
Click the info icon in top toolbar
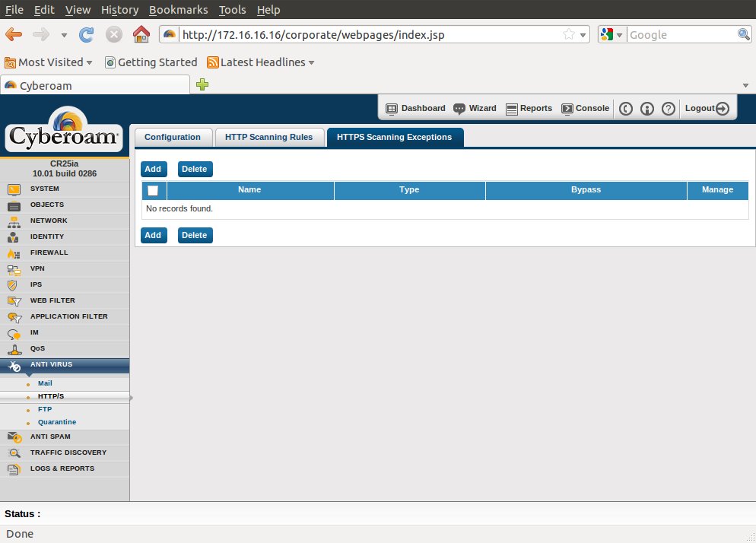647,109
